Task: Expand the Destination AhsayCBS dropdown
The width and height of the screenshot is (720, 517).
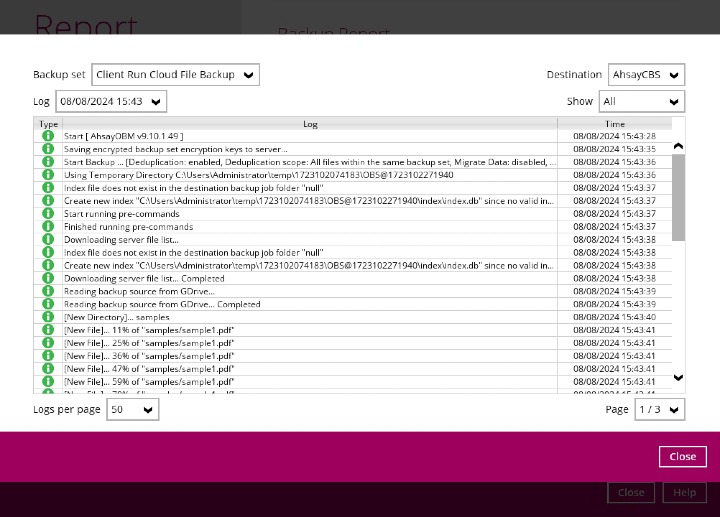Action: (x=646, y=75)
